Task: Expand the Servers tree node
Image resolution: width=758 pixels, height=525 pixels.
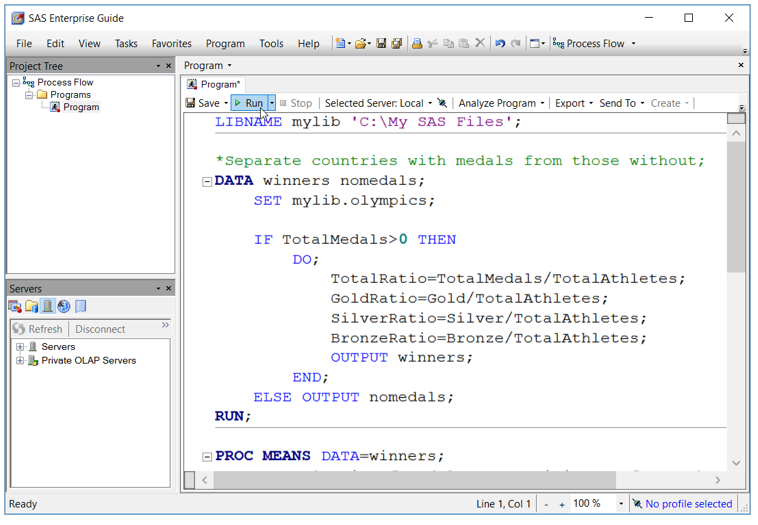Action: click(20, 347)
